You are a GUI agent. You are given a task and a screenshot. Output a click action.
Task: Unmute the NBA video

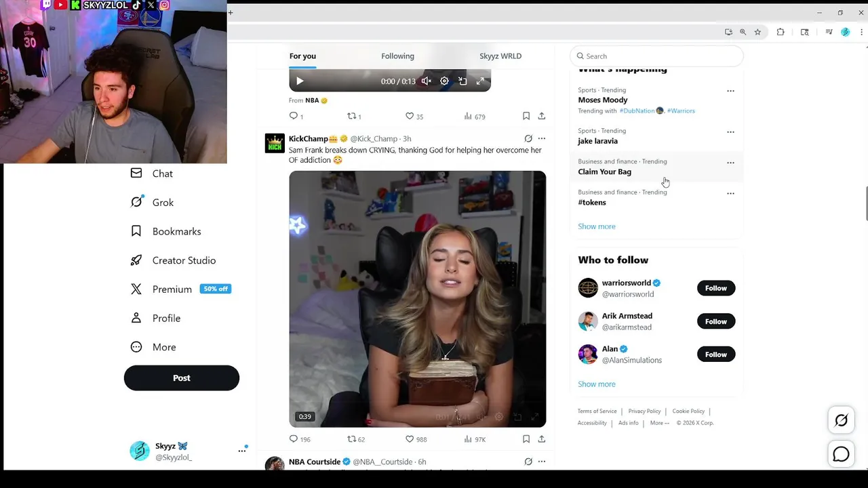click(426, 81)
